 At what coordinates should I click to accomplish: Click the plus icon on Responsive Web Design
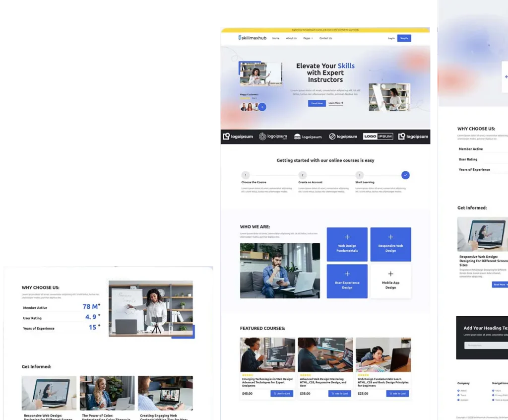(390, 237)
